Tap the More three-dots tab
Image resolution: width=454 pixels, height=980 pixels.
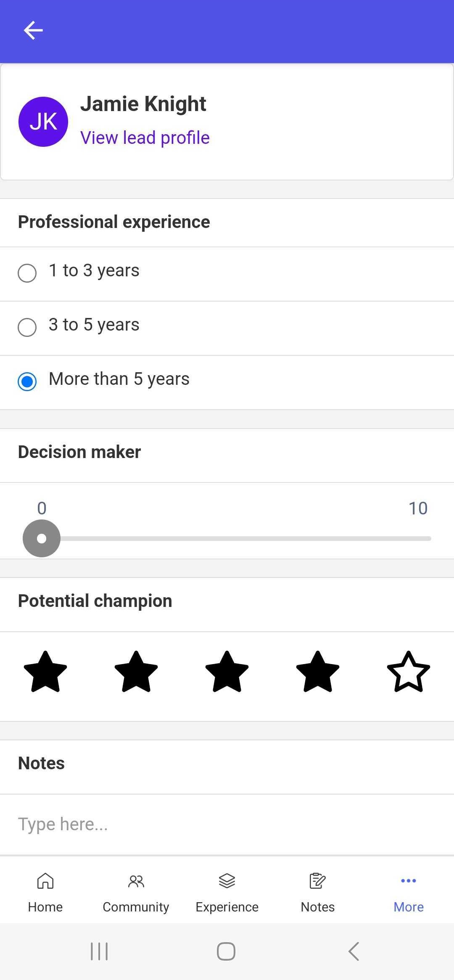pos(409,892)
